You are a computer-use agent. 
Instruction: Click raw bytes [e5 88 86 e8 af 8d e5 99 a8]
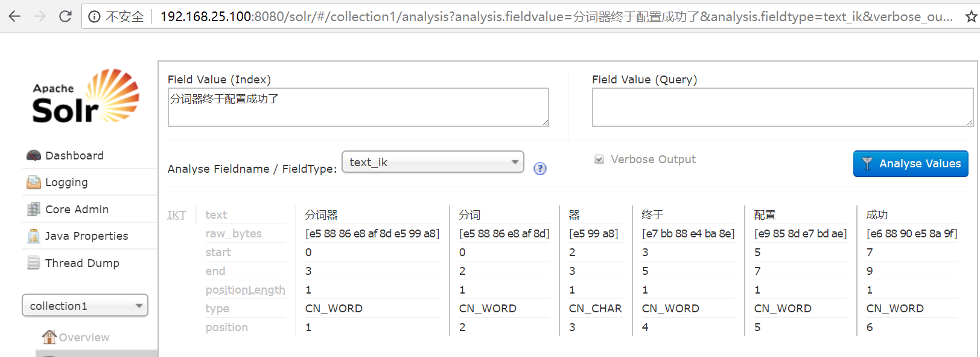click(372, 233)
